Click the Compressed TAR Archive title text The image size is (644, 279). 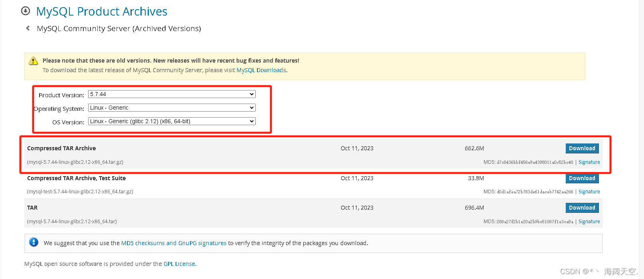(x=61, y=148)
